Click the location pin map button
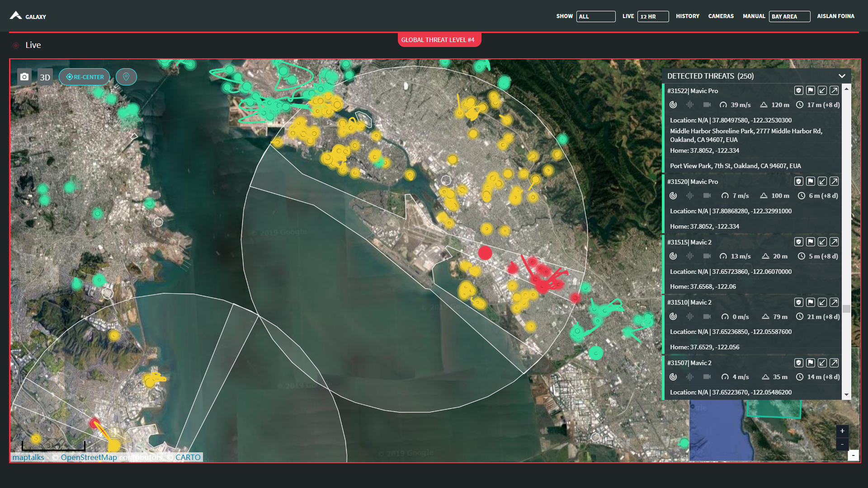 (126, 77)
